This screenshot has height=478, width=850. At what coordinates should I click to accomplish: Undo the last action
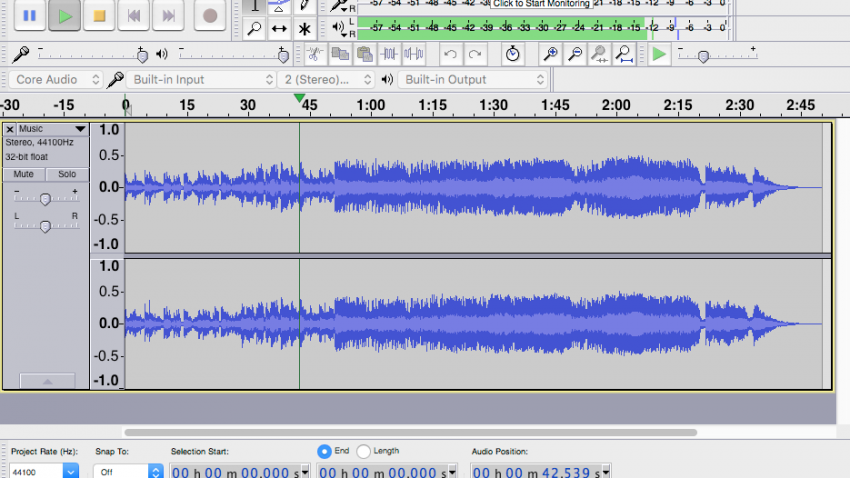450,54
